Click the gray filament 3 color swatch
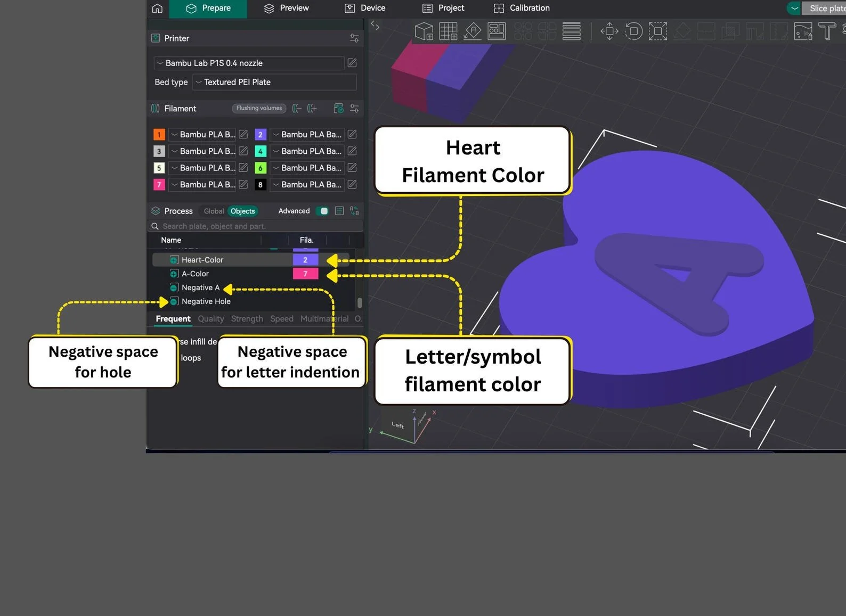This screenshot has height=616, width=846. pyautogui.click(x=159, y=151)
